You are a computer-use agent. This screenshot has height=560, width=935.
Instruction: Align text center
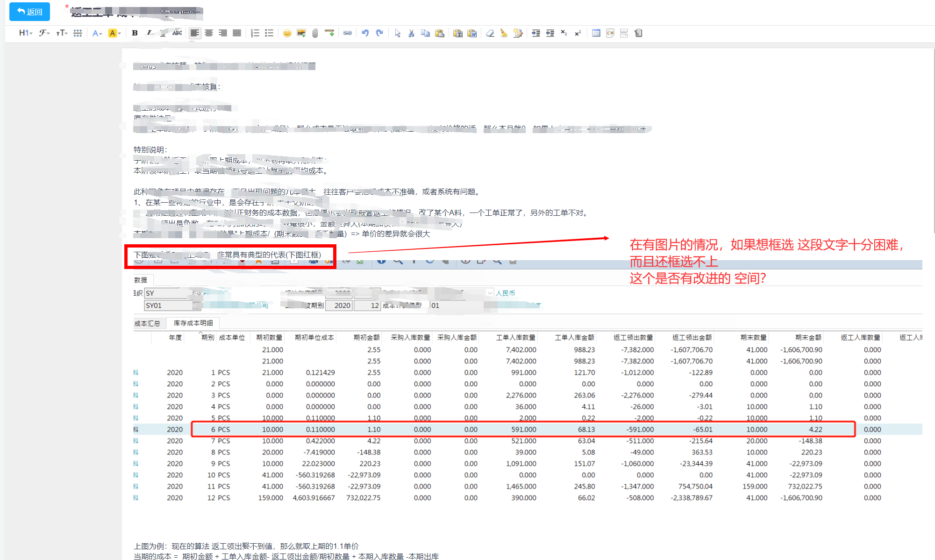tap(209, 33)
